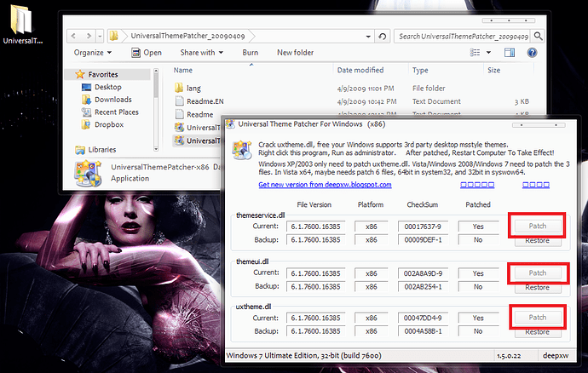The height and width of the screenshot is (373, 588).
Task: Click the Forward navigation arrow in Explorer
Action: (90, 37)
